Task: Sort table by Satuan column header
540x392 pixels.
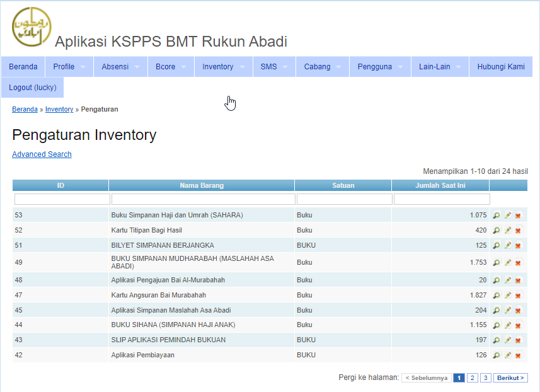Action: [343, 185]
